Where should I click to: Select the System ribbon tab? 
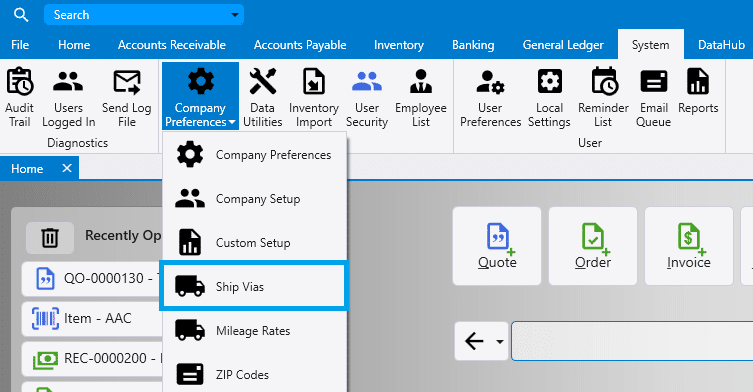[651, 45]
